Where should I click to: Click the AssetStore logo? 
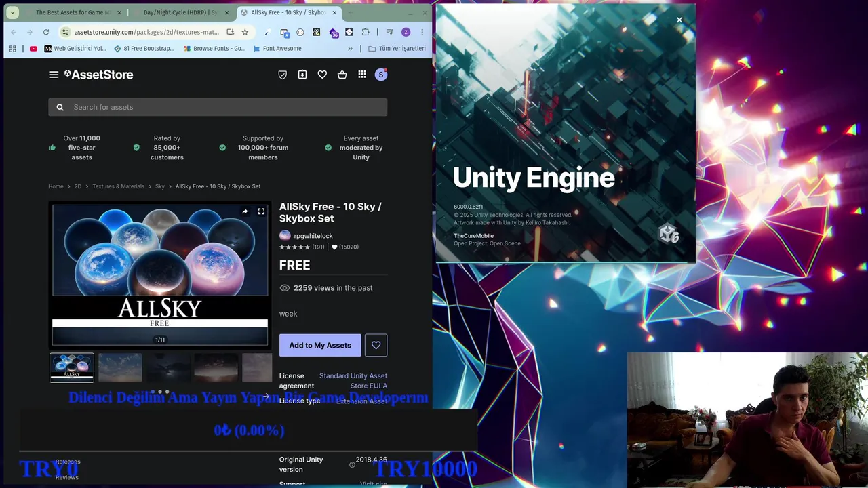click(99, 75)
